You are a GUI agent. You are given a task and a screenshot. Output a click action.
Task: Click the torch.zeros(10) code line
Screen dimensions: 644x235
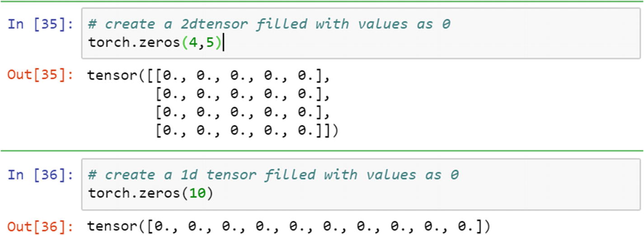click(151, 194)
